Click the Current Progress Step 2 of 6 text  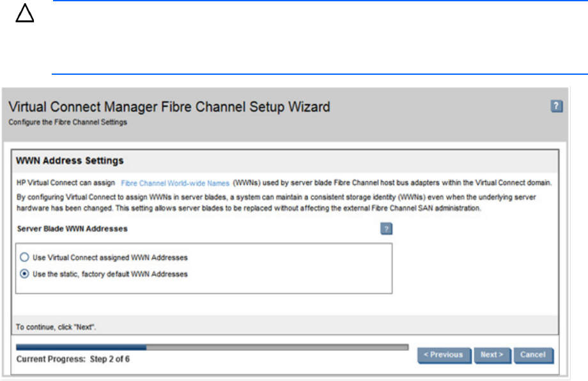pyautogui.click(x=73, y=359)
